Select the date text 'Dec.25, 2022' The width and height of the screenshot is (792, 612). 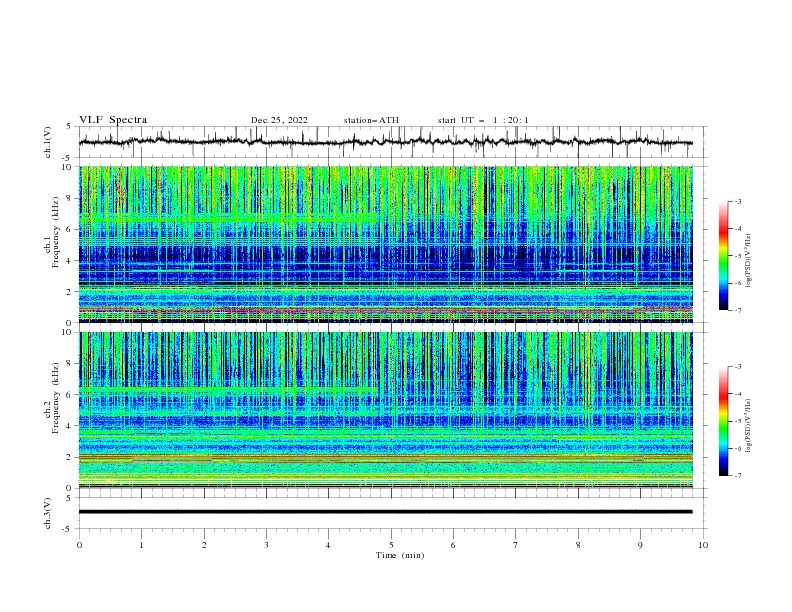tap(279, 120)
